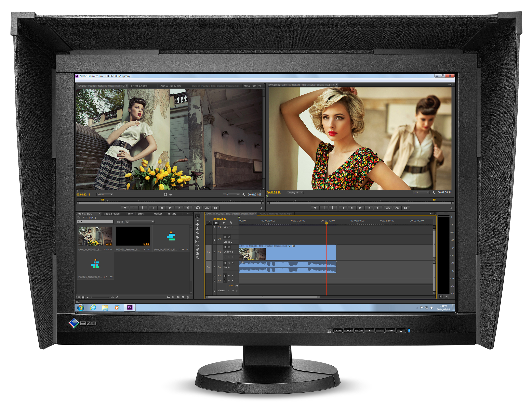Open Source monitor 1/2 resolution dropdown
The height and width of the screenshot is (406, 532).
(x=231, y=194)
